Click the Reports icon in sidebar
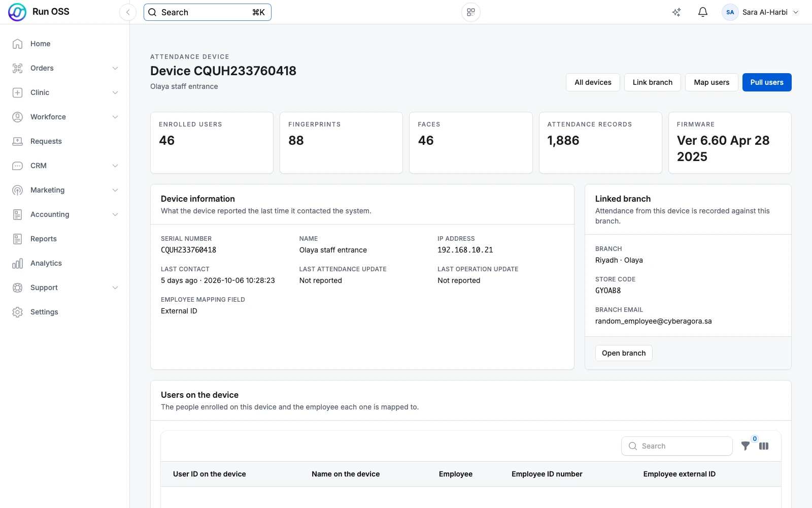This screenshot has height=508, width=812. (17, 239)
